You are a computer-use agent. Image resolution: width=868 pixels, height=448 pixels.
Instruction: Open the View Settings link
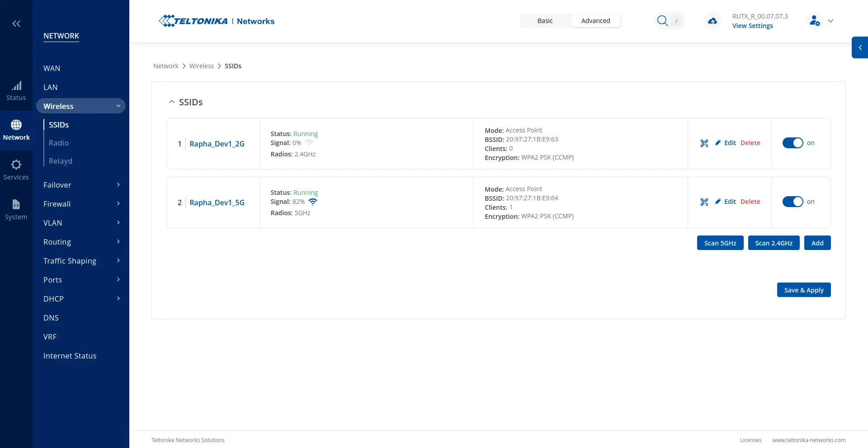click(x=752, y=26)
